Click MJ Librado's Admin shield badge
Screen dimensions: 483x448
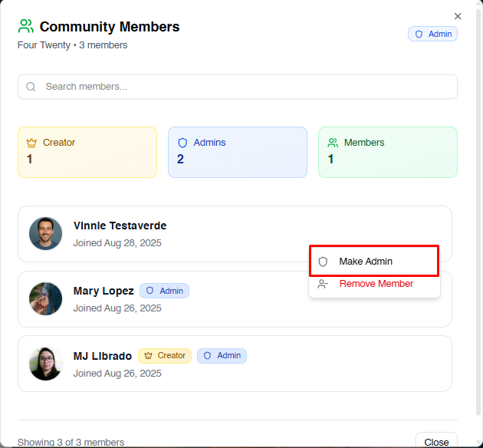[222, 356]
